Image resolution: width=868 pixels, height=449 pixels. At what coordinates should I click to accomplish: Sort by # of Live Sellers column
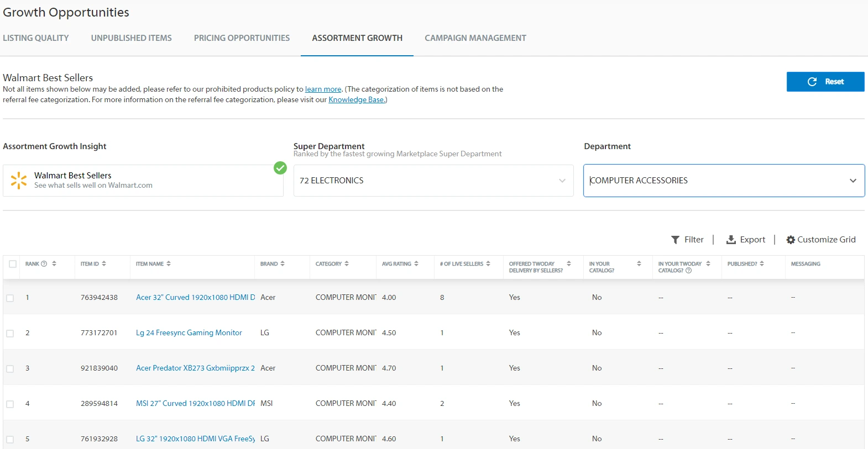pyautogui.click(x=488, y=264)
